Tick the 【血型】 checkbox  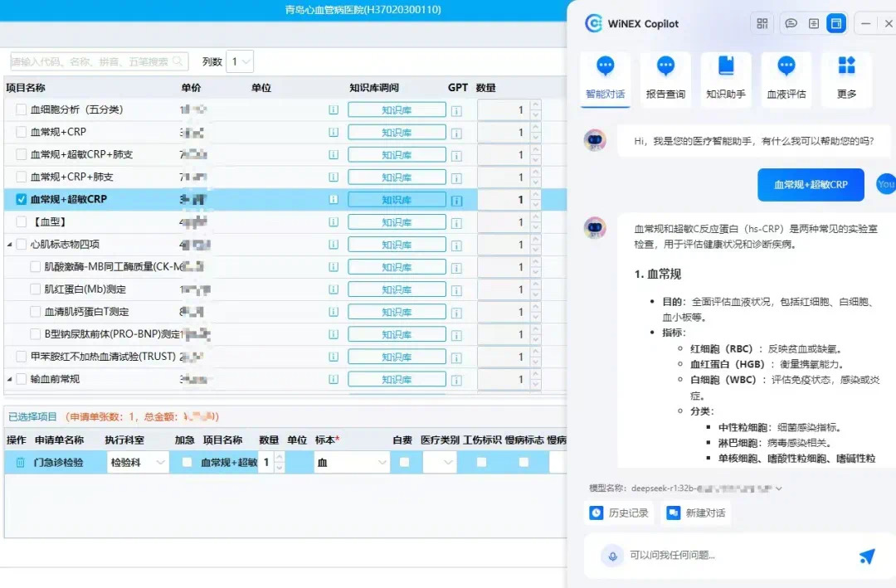pos(22,222)
